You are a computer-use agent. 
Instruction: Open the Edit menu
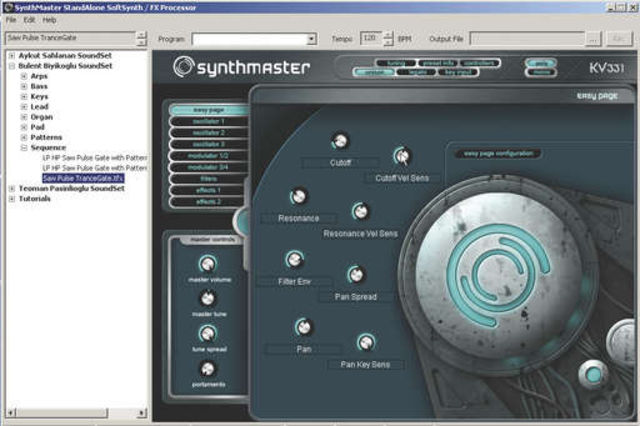29,20
